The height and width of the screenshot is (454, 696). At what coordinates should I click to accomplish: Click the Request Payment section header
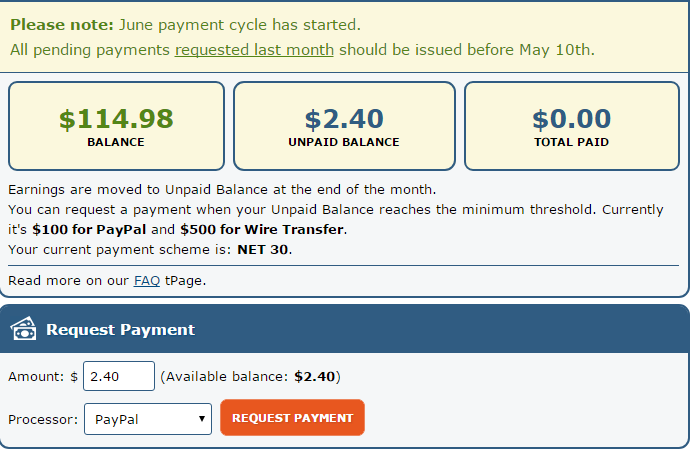[x=344, y=329]
